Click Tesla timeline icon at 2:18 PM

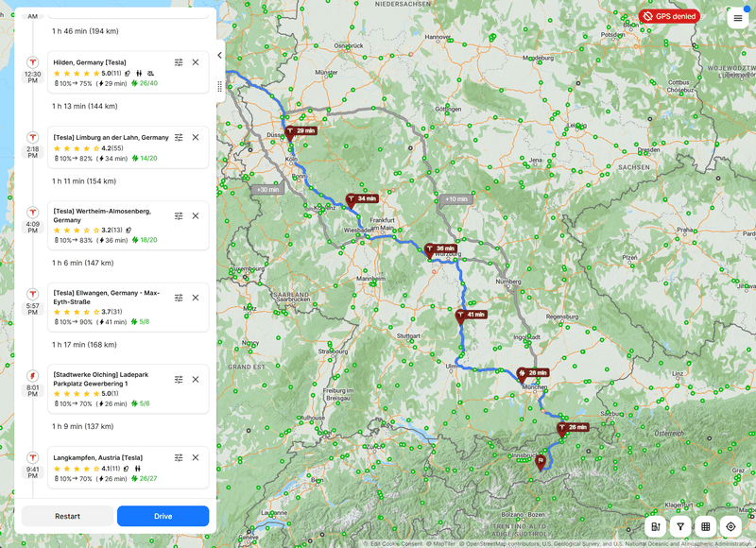click(33, 137)
